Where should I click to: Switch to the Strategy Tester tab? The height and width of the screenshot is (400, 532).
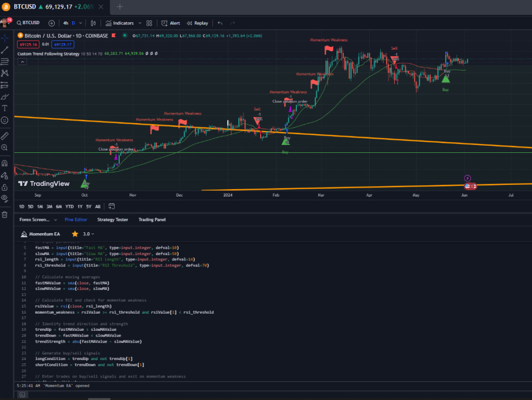113,219
